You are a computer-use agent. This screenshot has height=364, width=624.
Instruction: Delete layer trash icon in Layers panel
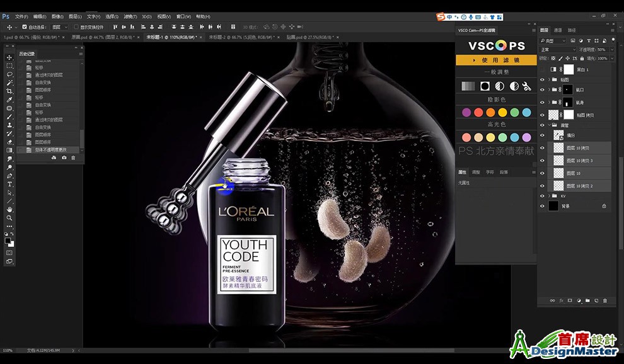pos(605,301)
